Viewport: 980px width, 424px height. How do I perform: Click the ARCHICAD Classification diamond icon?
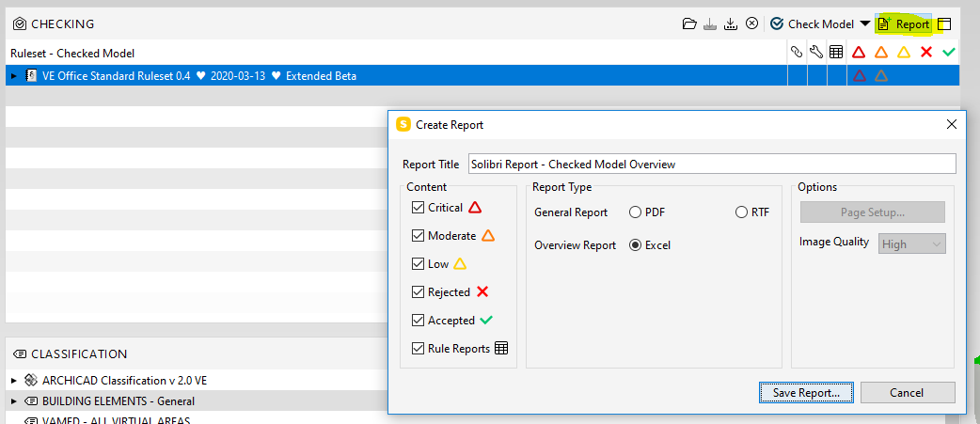[x=31, y=380]
